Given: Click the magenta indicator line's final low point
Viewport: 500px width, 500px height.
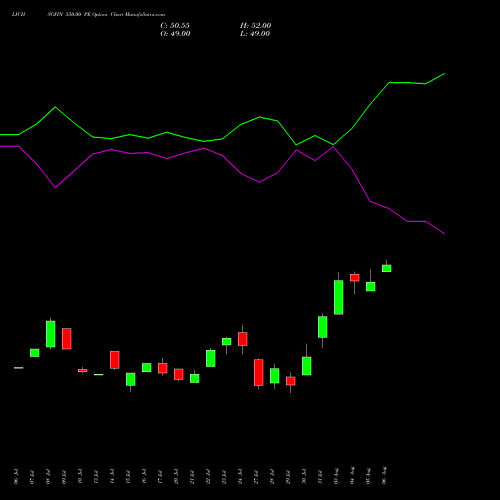Looking at the screenshot, I should (444, 234).
